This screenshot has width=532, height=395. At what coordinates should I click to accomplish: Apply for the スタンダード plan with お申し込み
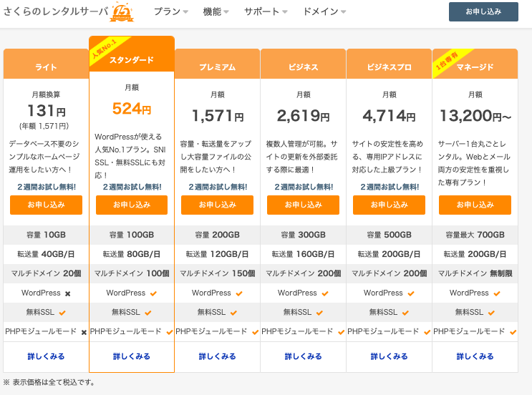[132, 205]
